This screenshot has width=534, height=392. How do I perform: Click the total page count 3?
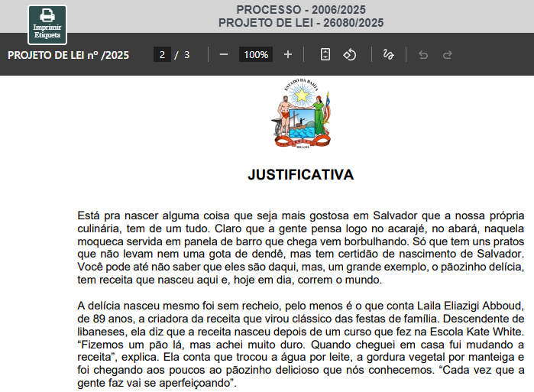tap(186, 55)
